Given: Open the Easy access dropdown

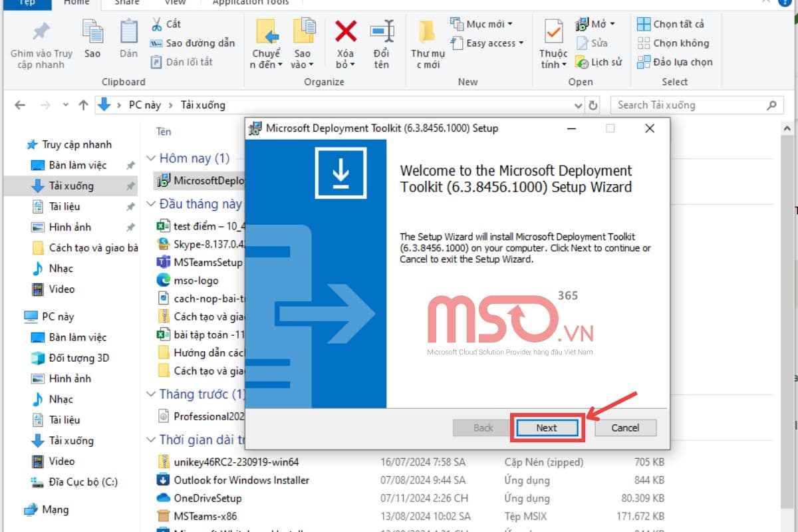Looking at the screenshot, I should point(487,43).
